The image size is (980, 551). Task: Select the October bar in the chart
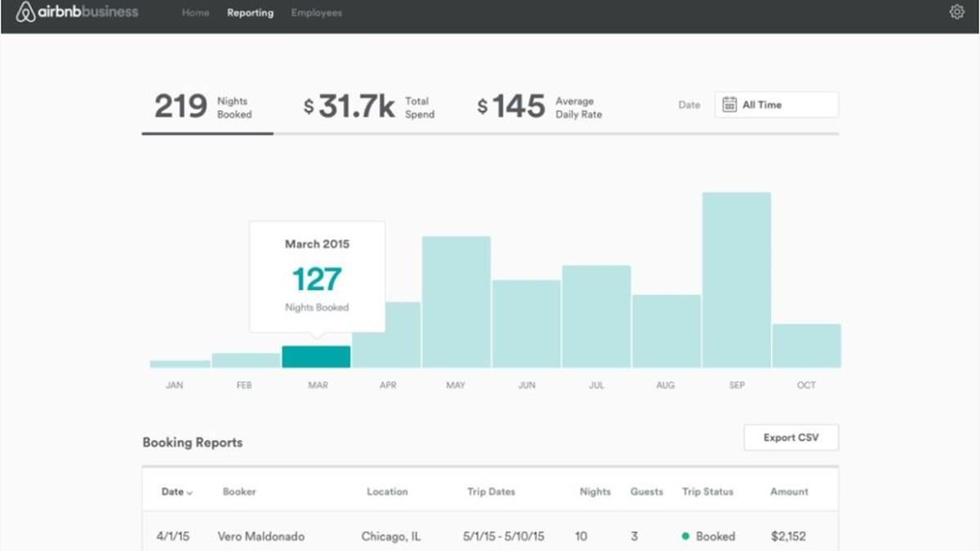point(806,345)
